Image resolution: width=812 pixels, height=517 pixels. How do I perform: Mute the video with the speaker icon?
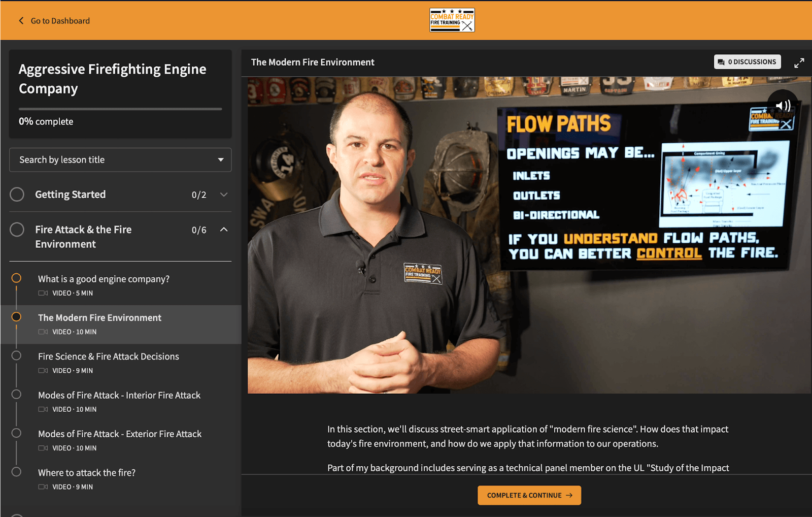[783, 105]
